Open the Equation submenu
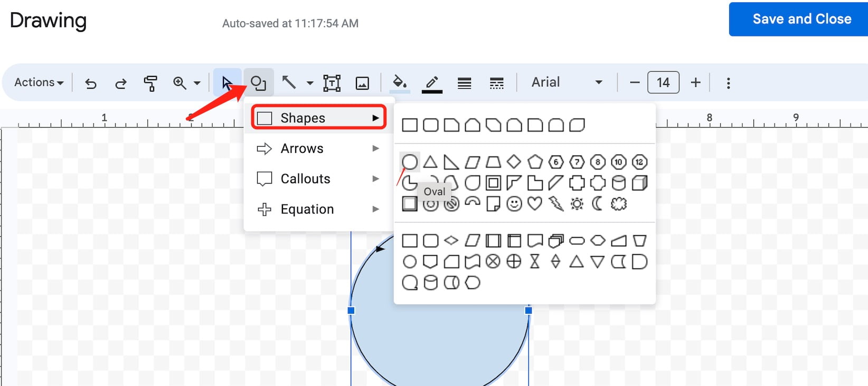Screen dimensions: 868x386 (x=318, y=209)
